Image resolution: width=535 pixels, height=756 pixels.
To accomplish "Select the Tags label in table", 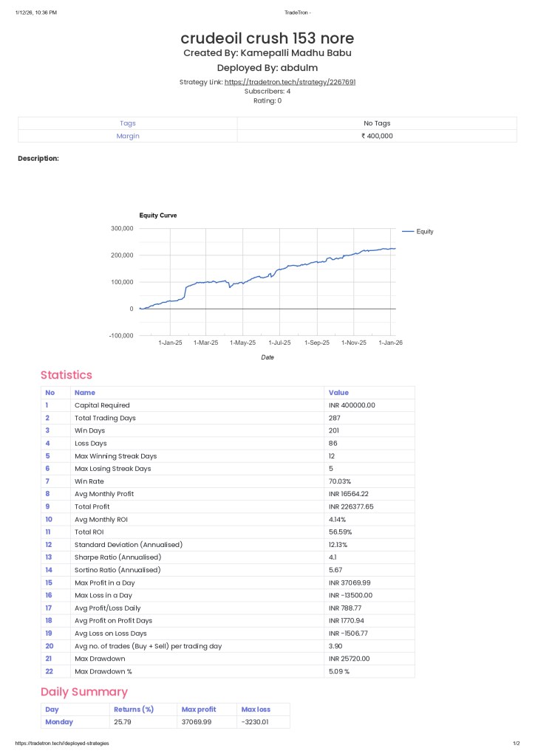I will tap(128, 123).
